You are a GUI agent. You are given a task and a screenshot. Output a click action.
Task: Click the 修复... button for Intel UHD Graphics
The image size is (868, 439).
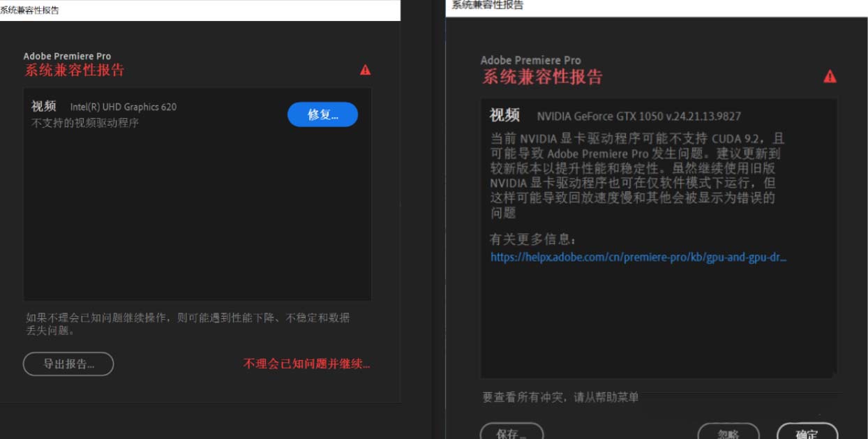click(322, 114)
